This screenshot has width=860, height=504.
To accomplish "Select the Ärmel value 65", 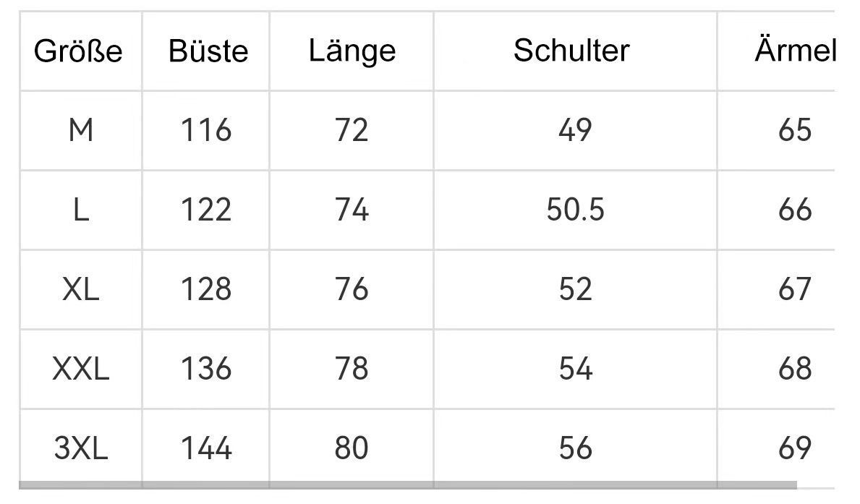I will (795, 131).
